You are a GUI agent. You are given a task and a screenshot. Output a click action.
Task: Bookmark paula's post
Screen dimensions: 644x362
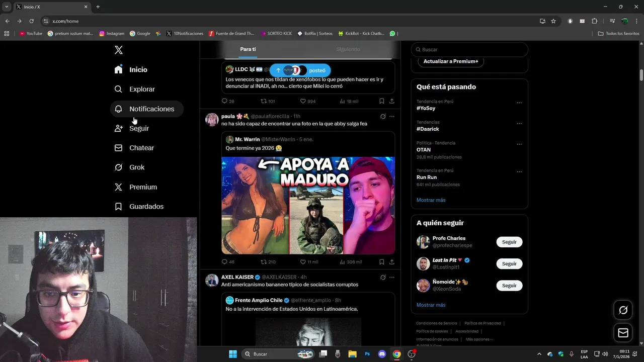click(x=382, y=262)
